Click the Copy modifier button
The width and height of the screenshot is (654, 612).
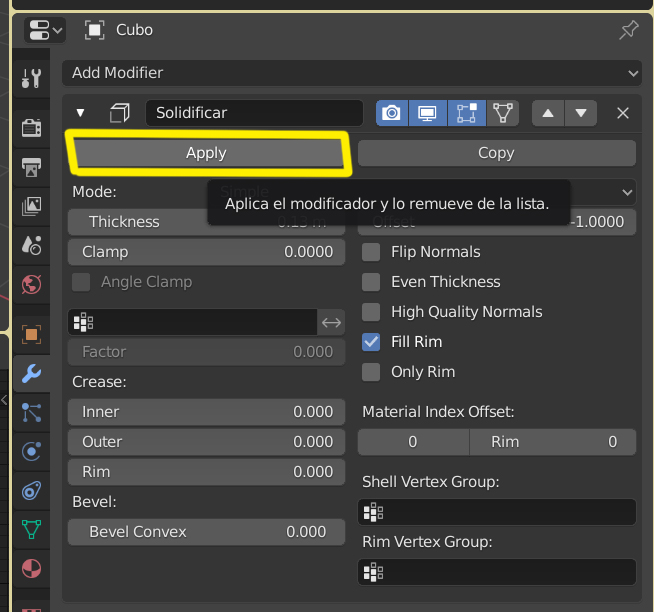[496, 153]
